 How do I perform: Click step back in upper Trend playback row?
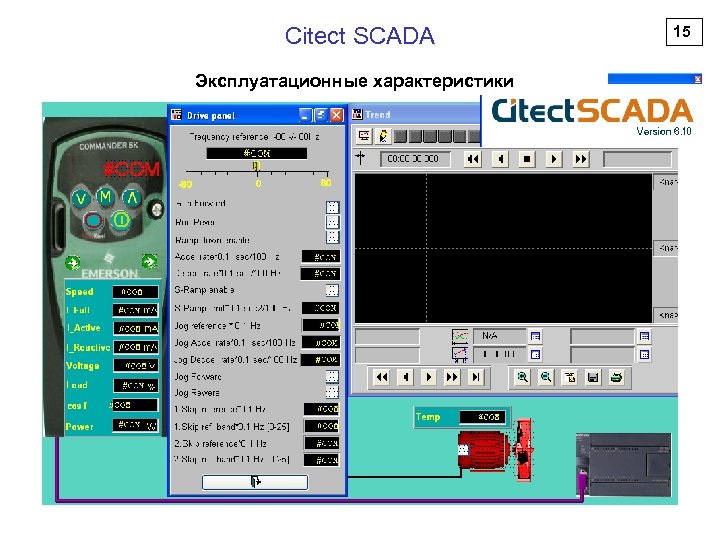pyautogui.click(x=500, y=159)
